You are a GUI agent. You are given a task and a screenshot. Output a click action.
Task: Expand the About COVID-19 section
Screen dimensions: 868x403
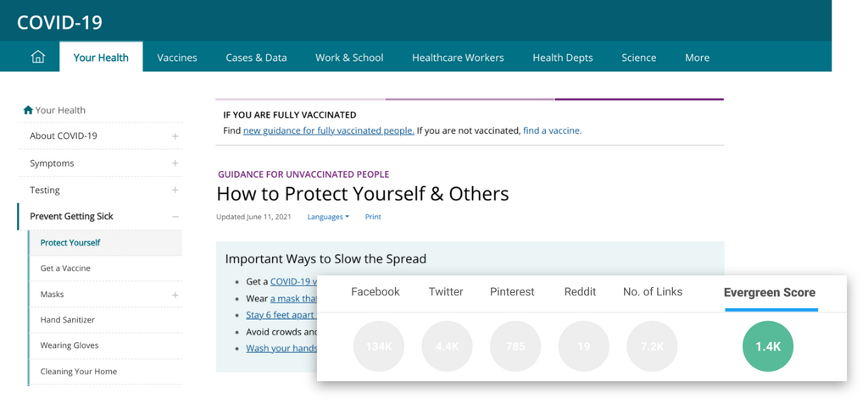pyautogui.click(x=175, y=136)
